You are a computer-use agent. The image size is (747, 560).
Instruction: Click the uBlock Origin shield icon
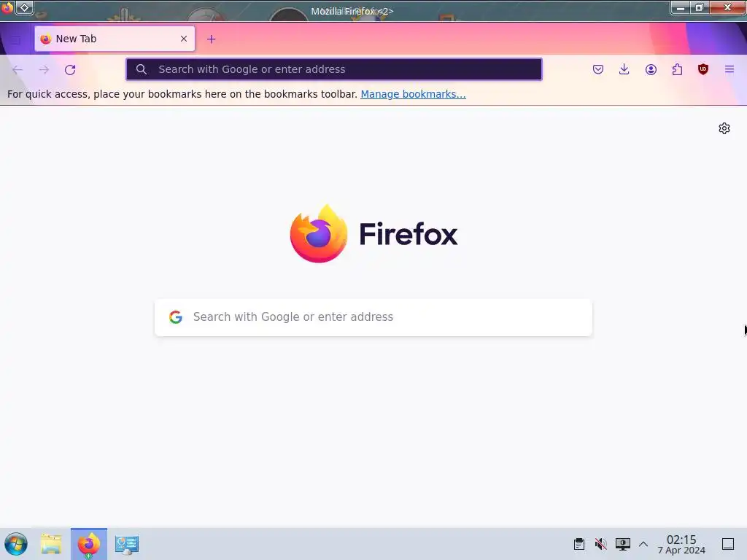click(x=703, y=69)
